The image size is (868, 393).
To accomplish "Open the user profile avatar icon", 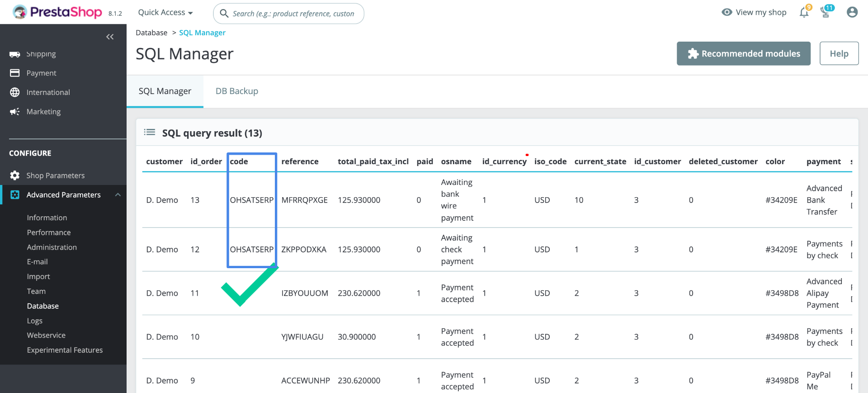I will point(852,12).
